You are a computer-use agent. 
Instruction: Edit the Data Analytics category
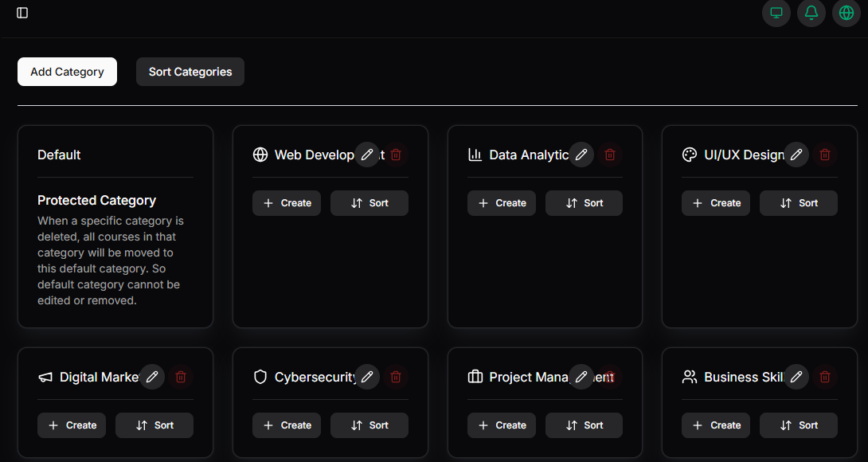point(581,155)
